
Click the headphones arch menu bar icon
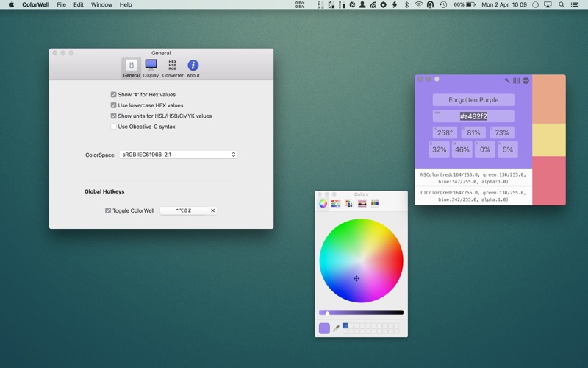tap(431, 4)
